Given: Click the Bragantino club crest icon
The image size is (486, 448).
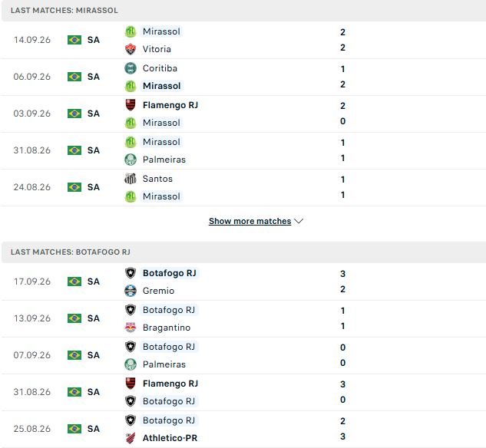Looking at the screenshot, I should tap(131, 328).
